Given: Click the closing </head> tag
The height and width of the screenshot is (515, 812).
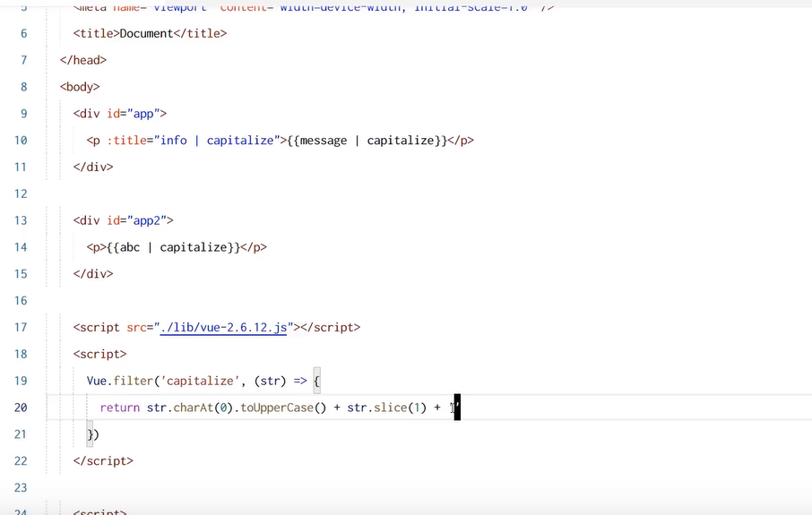Looking at the screenshot, I should pyautogui.click(x=83, y=60).
